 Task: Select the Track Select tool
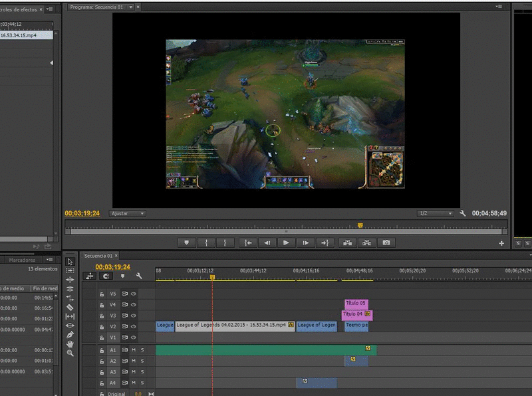click(x=70, y=270)
